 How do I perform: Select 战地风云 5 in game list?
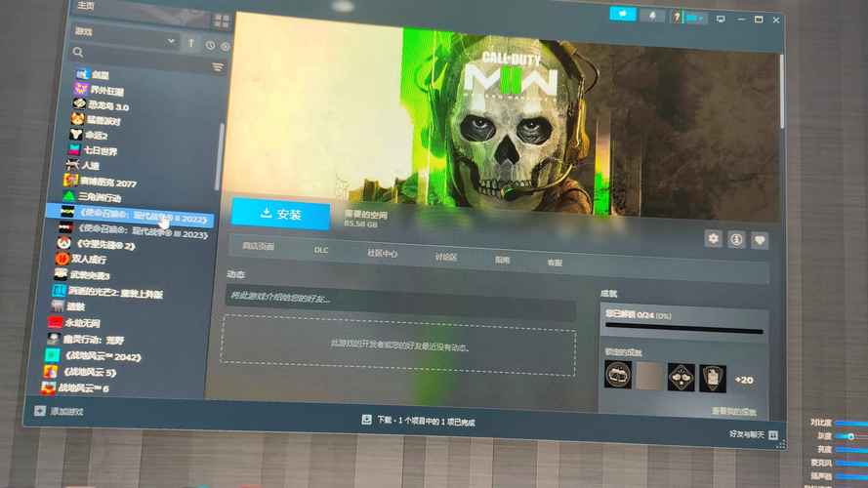pos(90,372)
